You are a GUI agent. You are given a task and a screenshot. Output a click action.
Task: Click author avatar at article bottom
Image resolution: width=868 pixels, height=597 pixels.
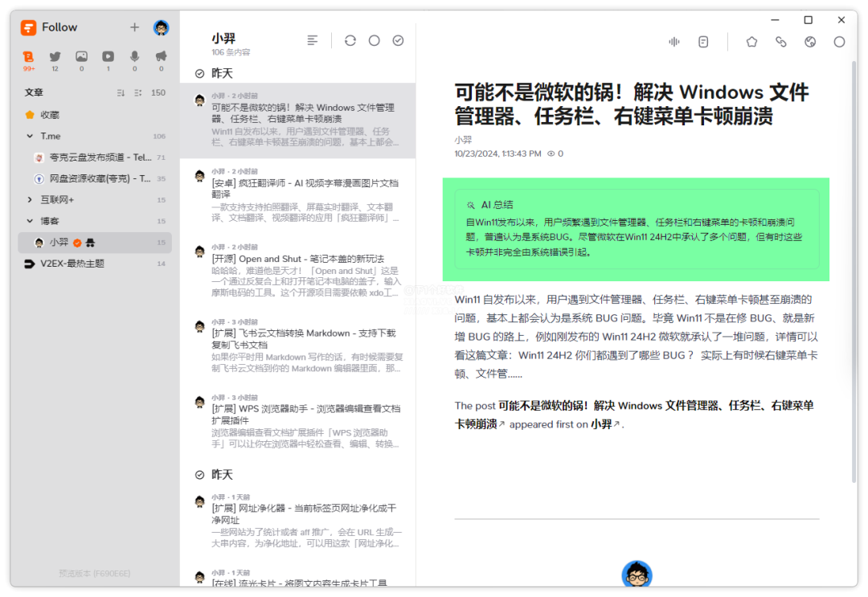tap(637, 574)
